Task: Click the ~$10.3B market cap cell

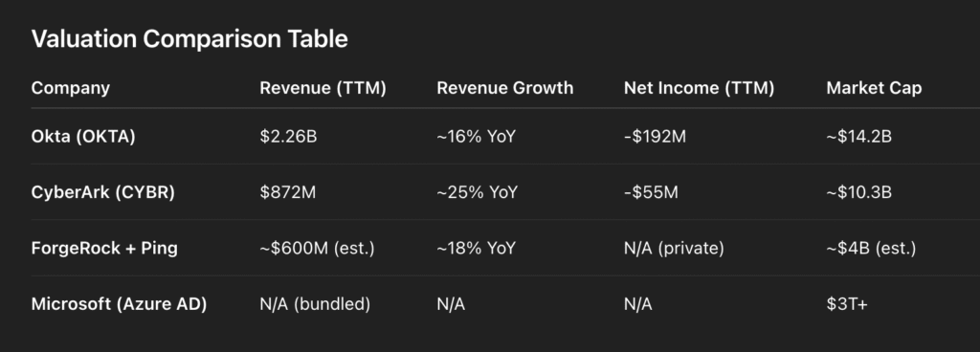Action: click(858, 192)
